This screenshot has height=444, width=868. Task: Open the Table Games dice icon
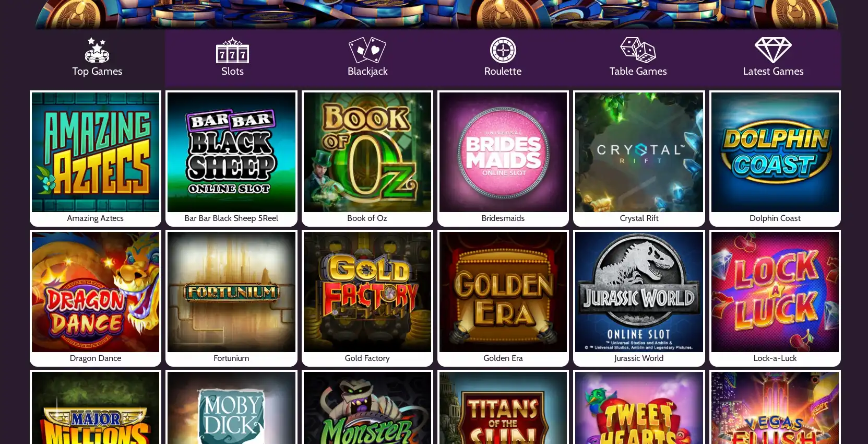tap(638, 50)
